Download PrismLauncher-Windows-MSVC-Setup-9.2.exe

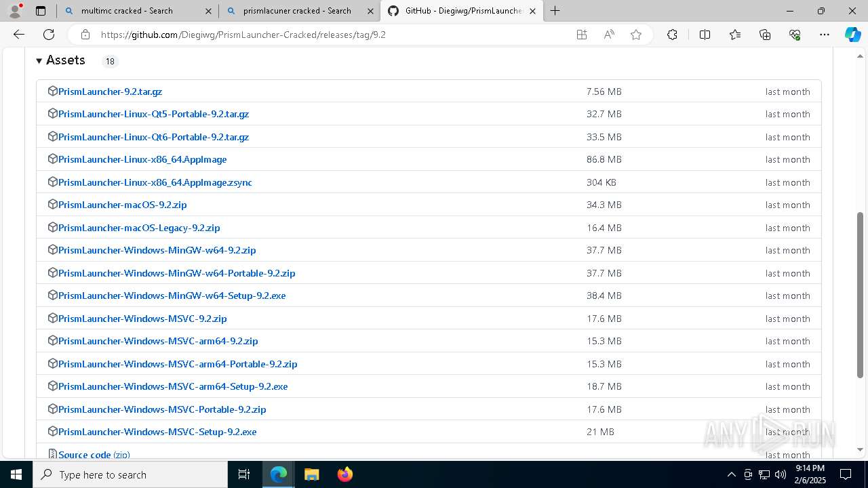(157, 432)
